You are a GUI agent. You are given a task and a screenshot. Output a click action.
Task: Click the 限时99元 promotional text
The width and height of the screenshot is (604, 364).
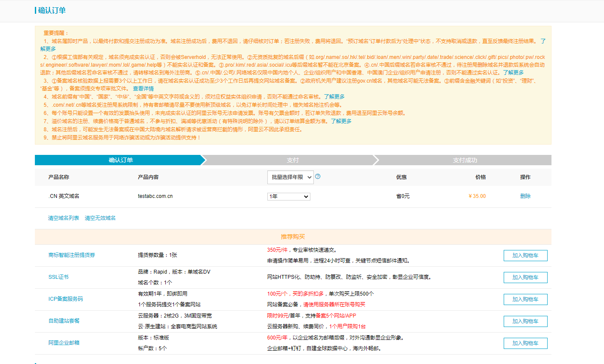(x=278, y=316)
